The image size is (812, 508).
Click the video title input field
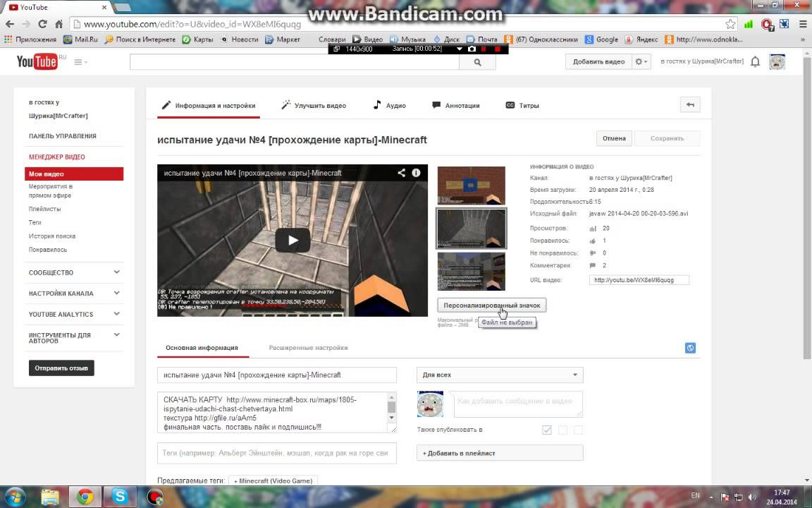click(277, 375)
